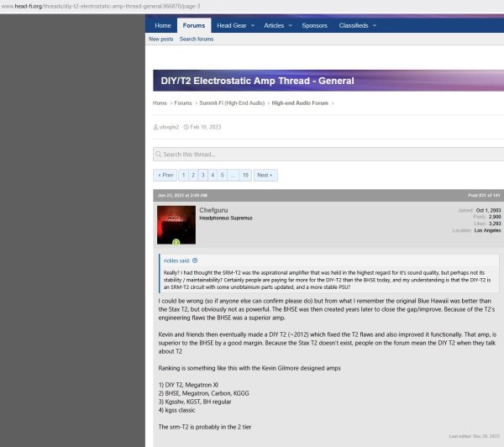The image size is (504, 447).
Task: Open the Articles menu item
Action: (274, 25)
